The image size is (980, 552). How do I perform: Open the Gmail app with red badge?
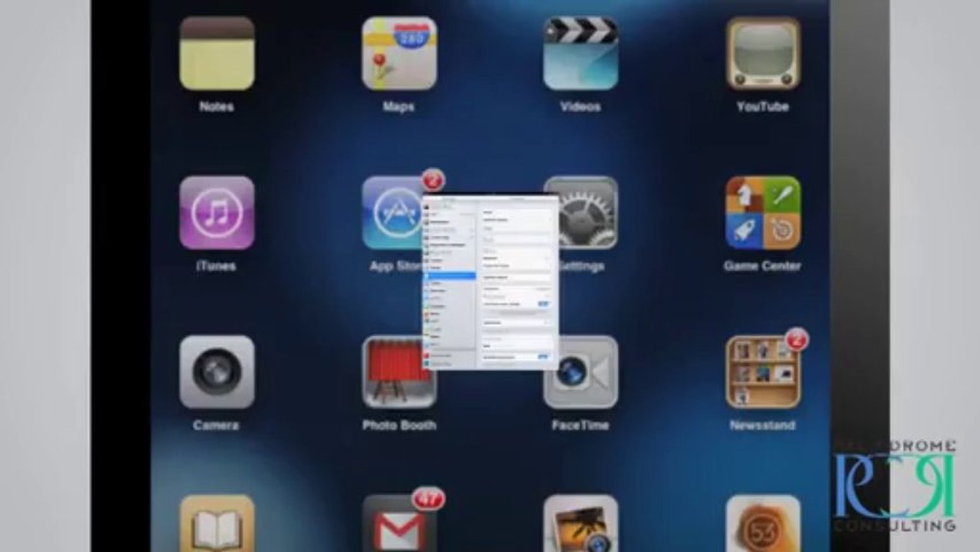(x=399, y=524)
